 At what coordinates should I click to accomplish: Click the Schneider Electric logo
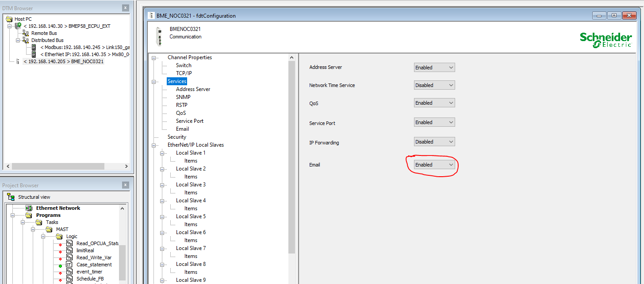click(606, 39)
